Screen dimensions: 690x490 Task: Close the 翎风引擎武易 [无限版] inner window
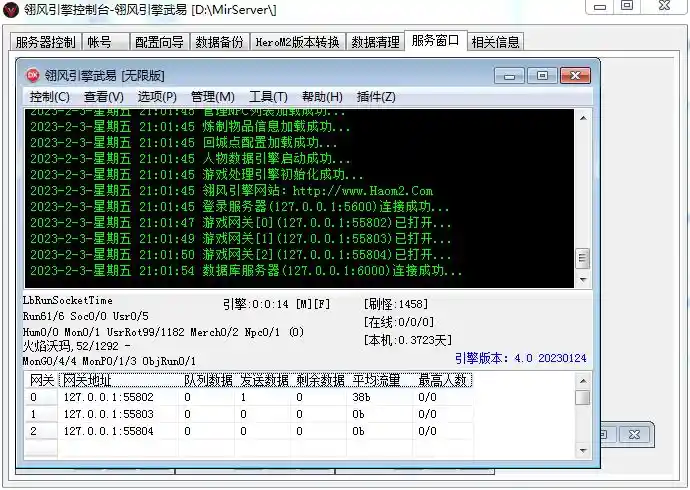(x=575, y=76)
